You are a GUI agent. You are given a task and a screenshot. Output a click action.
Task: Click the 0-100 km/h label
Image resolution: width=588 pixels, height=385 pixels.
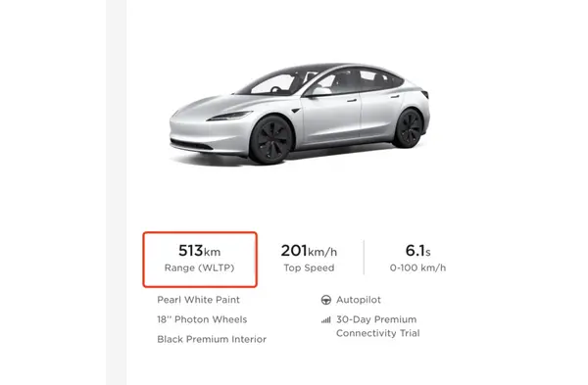[417, 268]
